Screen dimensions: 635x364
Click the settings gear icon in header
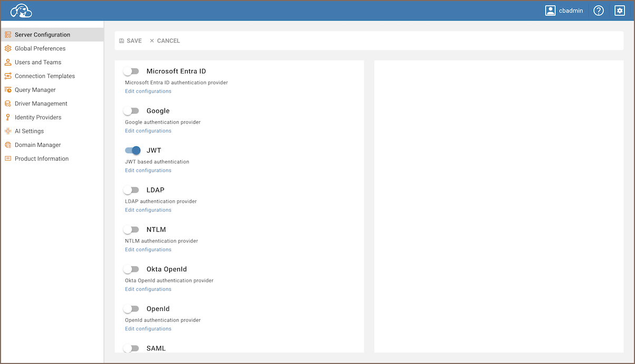point(619,11)
